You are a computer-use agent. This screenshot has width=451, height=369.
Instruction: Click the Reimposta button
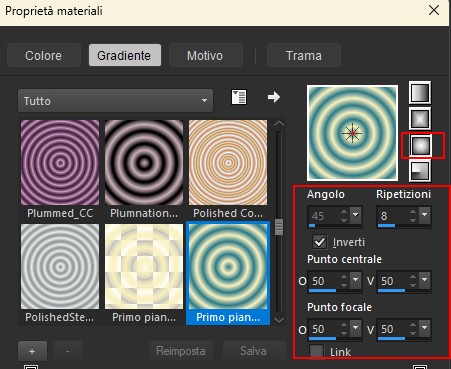pyautogui.click(x=181, y=351)
